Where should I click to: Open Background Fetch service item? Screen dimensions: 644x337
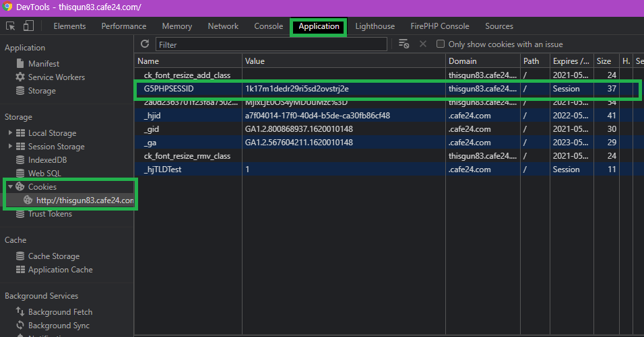pyautogui.click(x=60, y=312)
